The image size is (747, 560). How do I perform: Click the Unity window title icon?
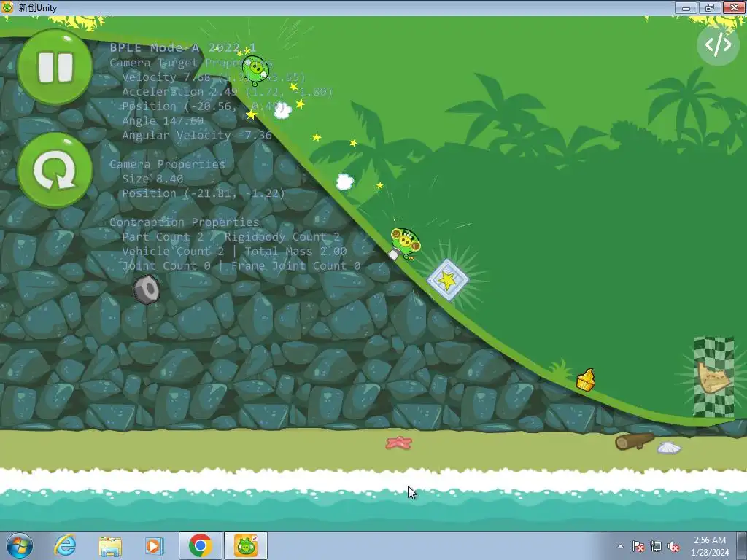point(8,7)
